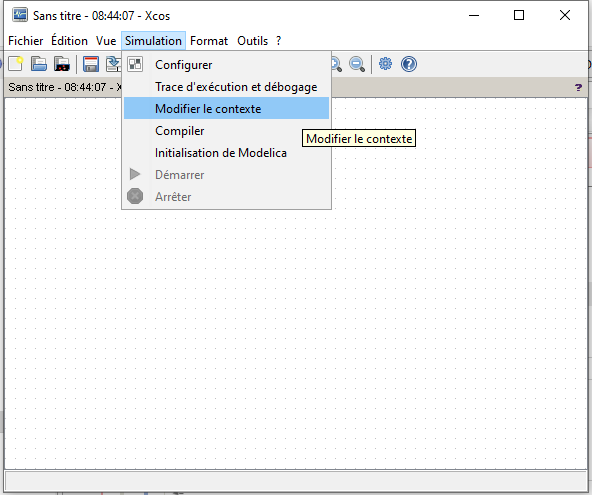Viewport: 592px width, 495px height.
Task: Open the Format menu
Action: point(209,41)
